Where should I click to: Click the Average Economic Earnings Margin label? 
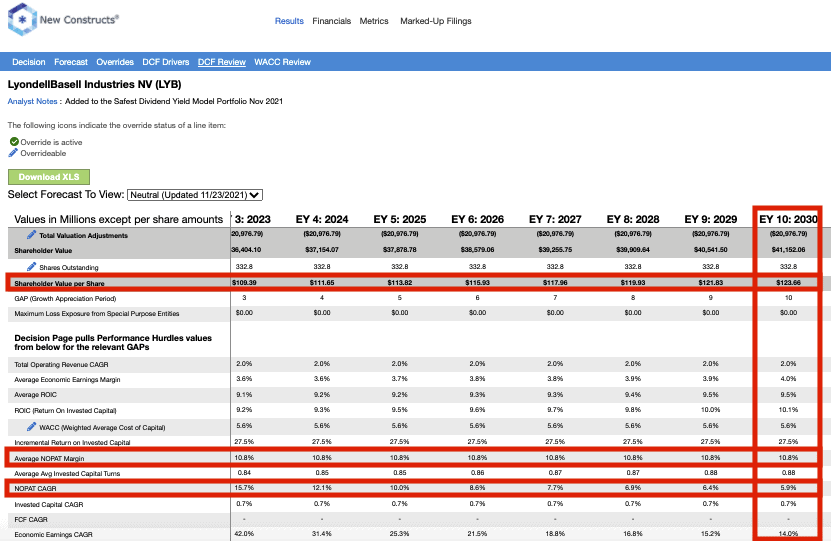click(67, 379)
